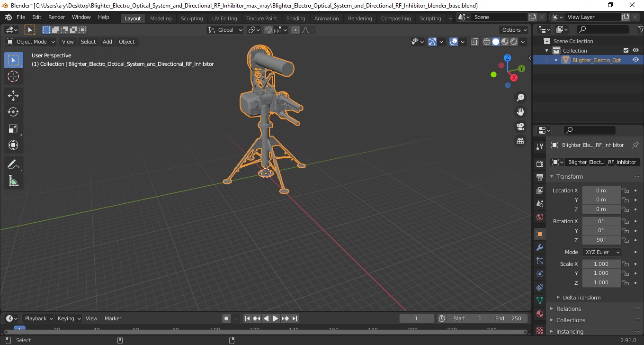The height and width of the screenshot is (345, 644).
Task: Open the Scene properties tab
Action: (540, 204)
